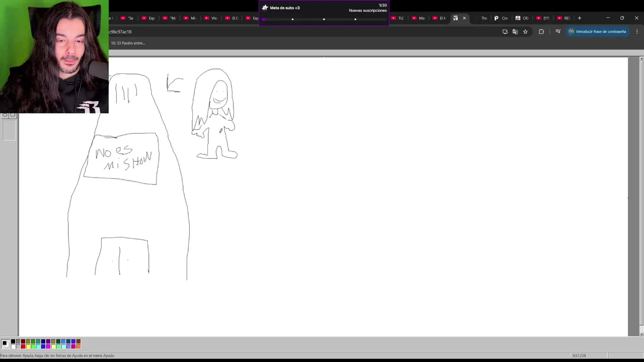This screenshot has width=644, height=362.
Task: Click the install app icon in address bar
Action: 505,32
